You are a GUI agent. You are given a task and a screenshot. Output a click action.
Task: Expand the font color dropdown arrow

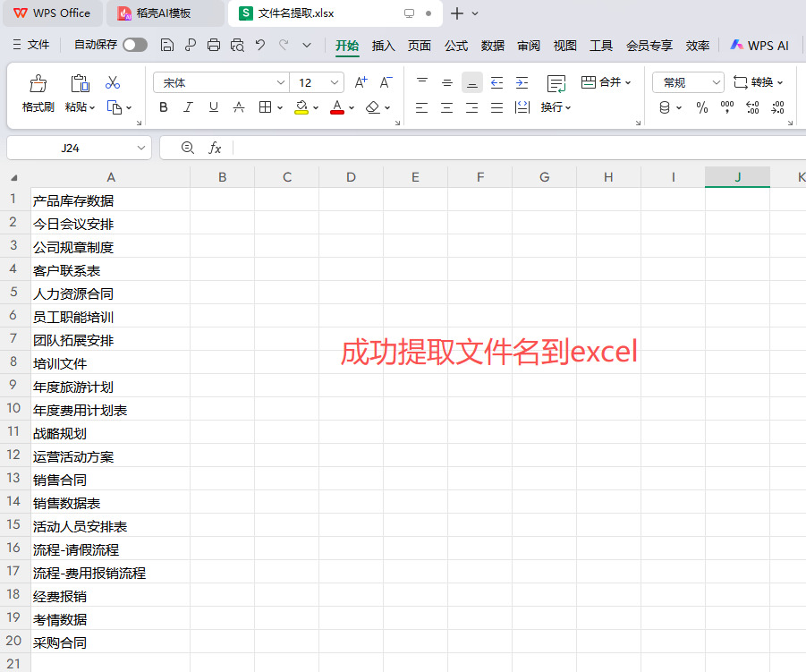pos(352,107)
